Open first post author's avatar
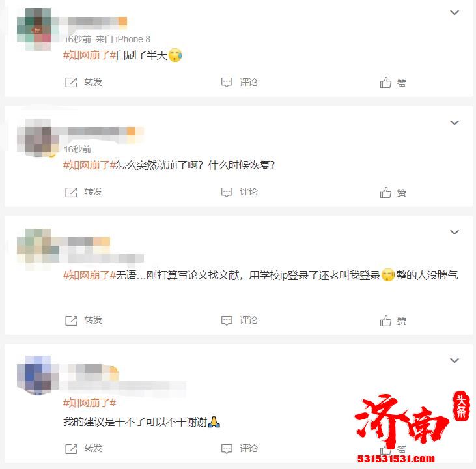Image resolution: width=476 pixels, height=469 pixels. point(34,29)
